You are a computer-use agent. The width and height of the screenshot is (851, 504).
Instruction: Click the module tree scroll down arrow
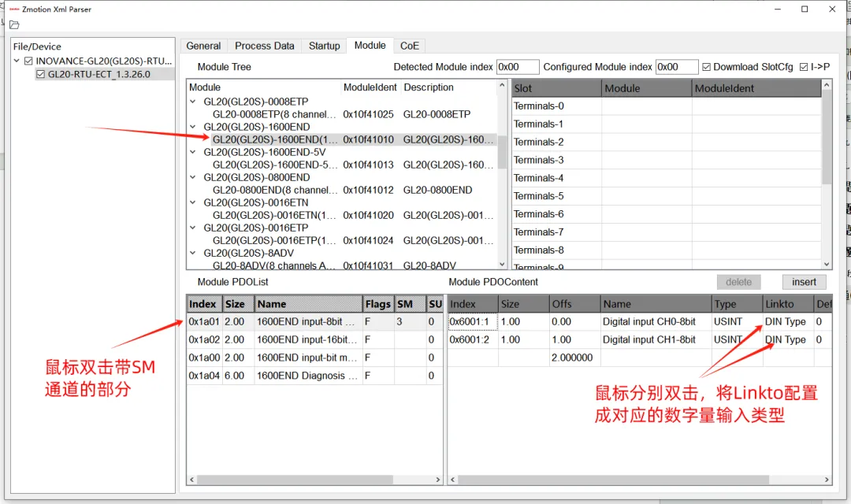502,265
